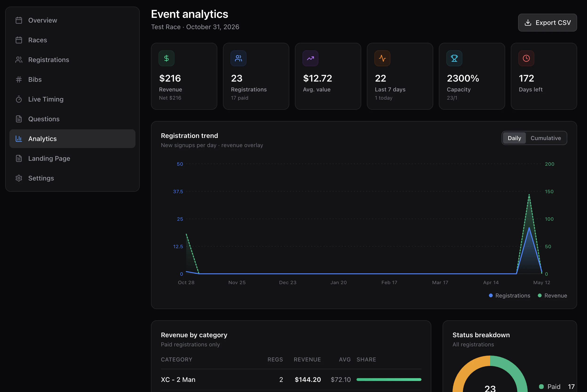The width and height of the screenshot is (587, 392).
Task: Click the Bibs hash icon in sidebar
Action: tap(19, 79)
